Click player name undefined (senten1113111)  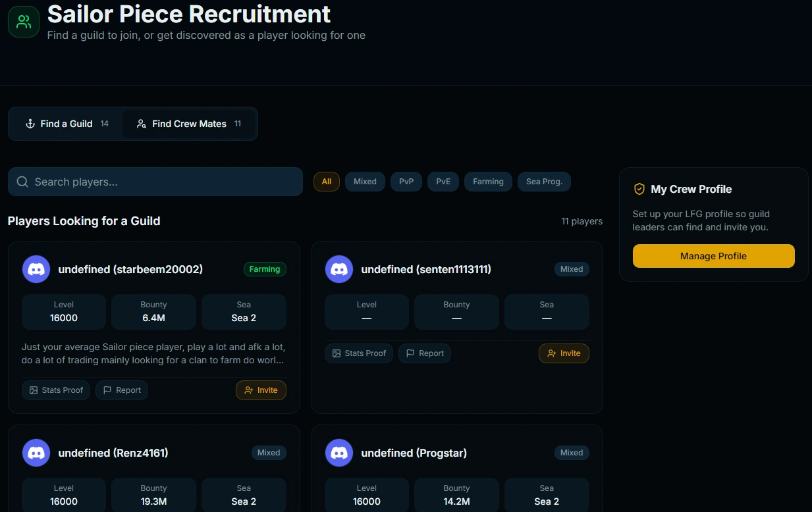[x=426, y=269]
